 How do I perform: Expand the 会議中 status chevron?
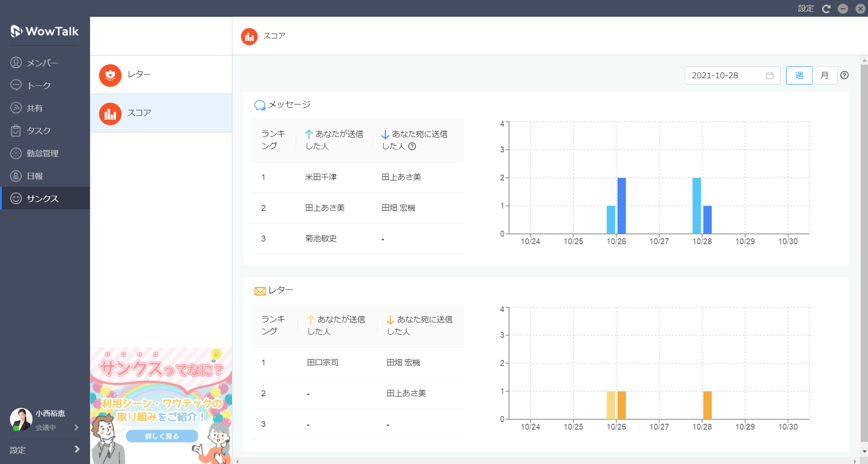[x=76, y=427]
